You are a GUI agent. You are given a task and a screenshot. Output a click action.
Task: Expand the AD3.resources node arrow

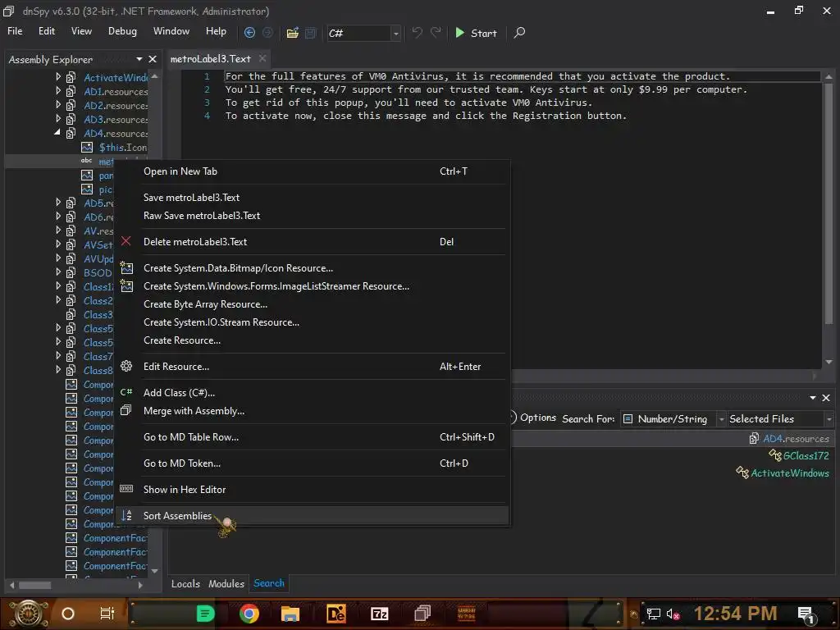58,119
